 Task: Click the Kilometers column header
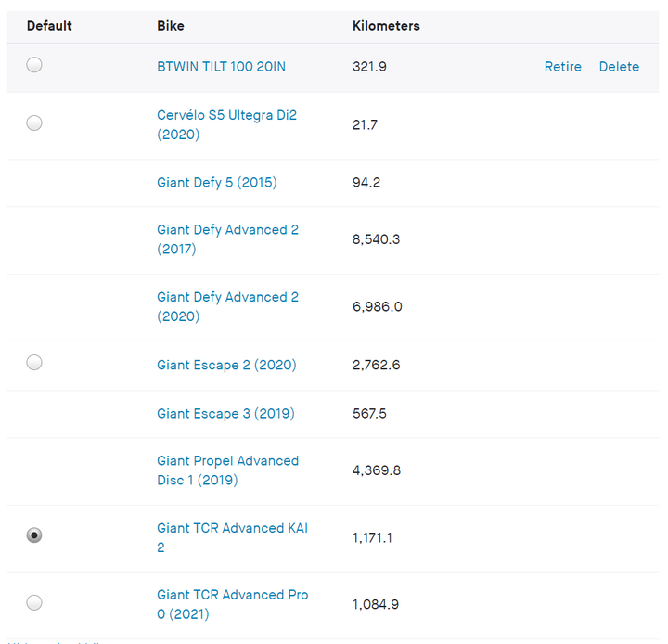click(x=386, y=26)
